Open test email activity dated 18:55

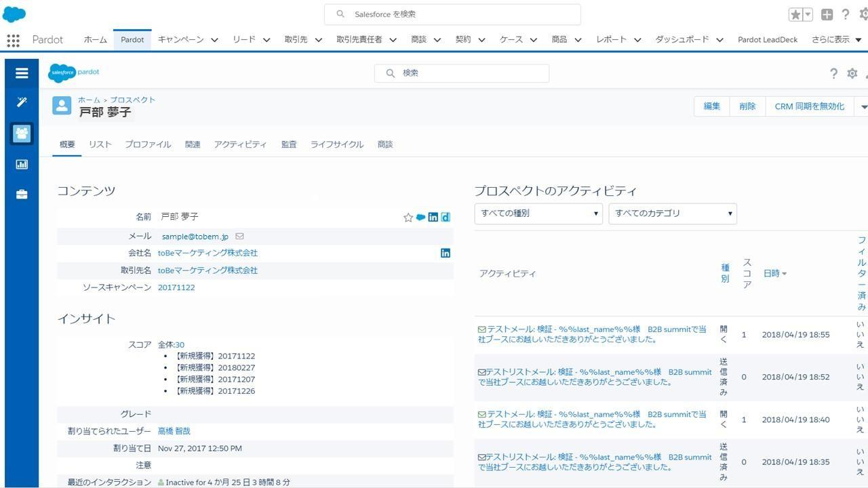pyautogui.click(x=592, y=334)
